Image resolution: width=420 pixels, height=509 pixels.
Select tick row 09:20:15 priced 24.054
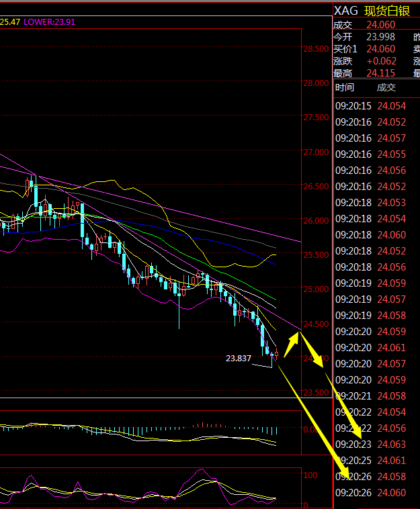[371, 106]
